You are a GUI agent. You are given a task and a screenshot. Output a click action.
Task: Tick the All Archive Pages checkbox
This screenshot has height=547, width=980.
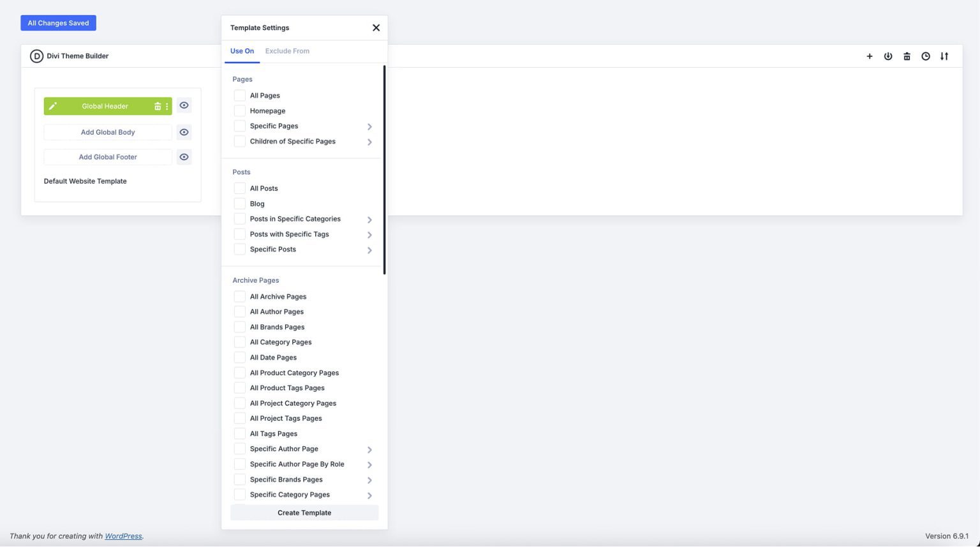point(239,296)
